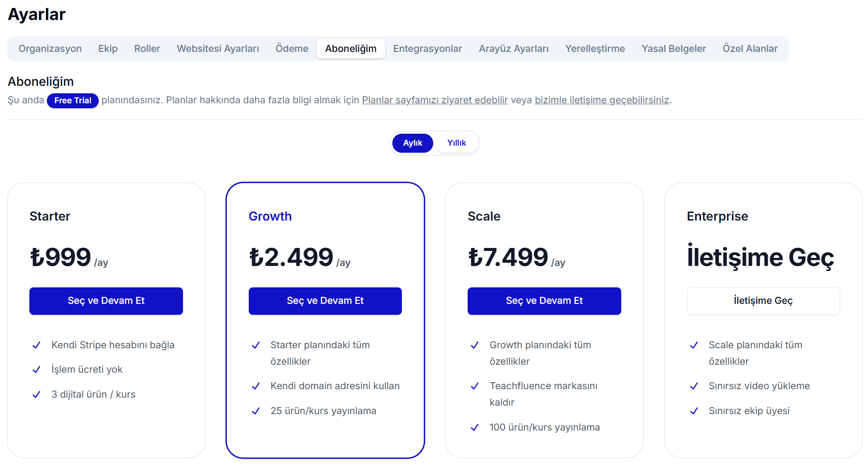Click 'bizimle iletişime geçebilirsiniz' link
This screenshot has height=465, width=868.
coord(602,100)
